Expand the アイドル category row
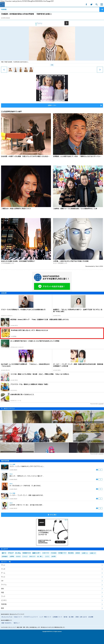Screen dimensions: 104x644 (52, 585)
